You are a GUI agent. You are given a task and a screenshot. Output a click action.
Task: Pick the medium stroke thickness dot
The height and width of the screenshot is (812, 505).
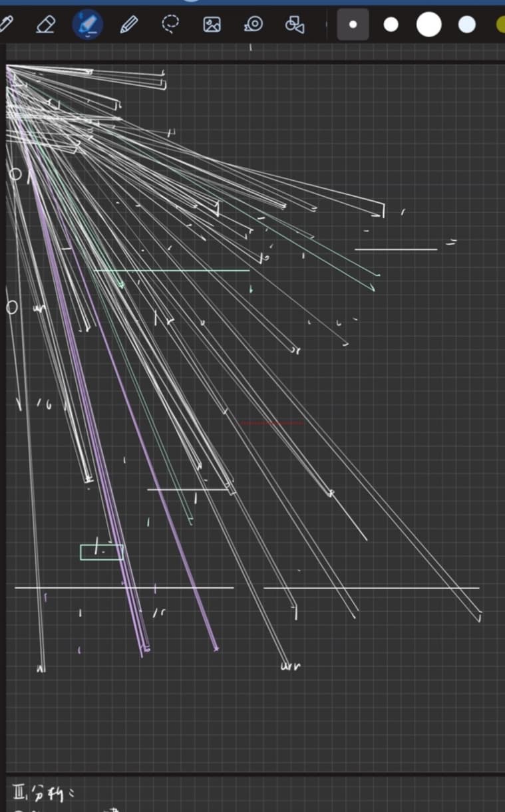391,25
